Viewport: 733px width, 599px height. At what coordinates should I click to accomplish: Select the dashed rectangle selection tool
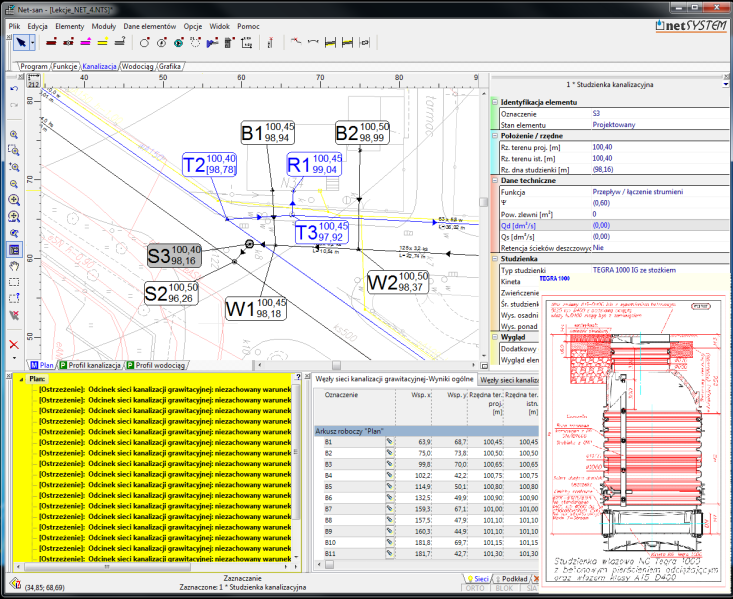[14, 282]
